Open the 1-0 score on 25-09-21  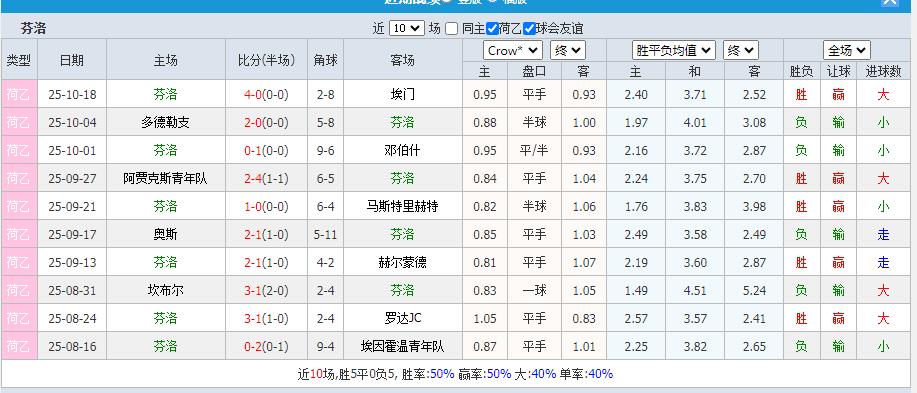click(252, 206)
